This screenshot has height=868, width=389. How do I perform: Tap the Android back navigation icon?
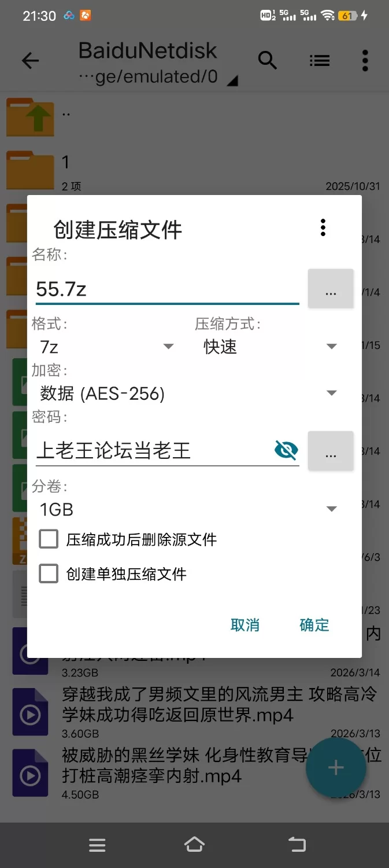297,845
